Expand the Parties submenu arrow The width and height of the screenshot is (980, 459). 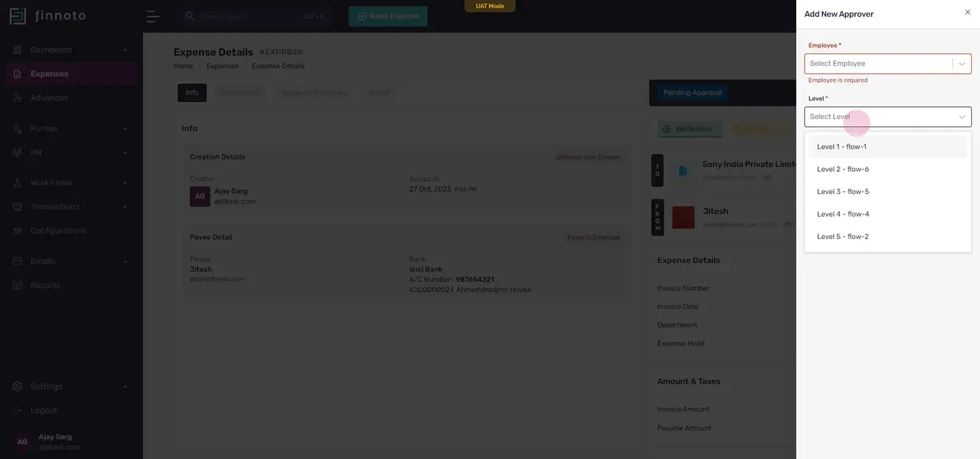click(x=125, y=129)
